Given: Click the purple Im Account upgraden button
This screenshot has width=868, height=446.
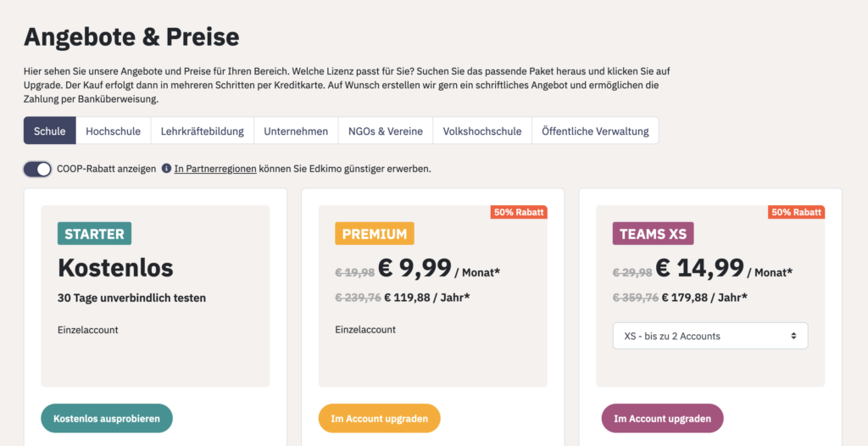Looking at the screenshot, I should 662,418.
